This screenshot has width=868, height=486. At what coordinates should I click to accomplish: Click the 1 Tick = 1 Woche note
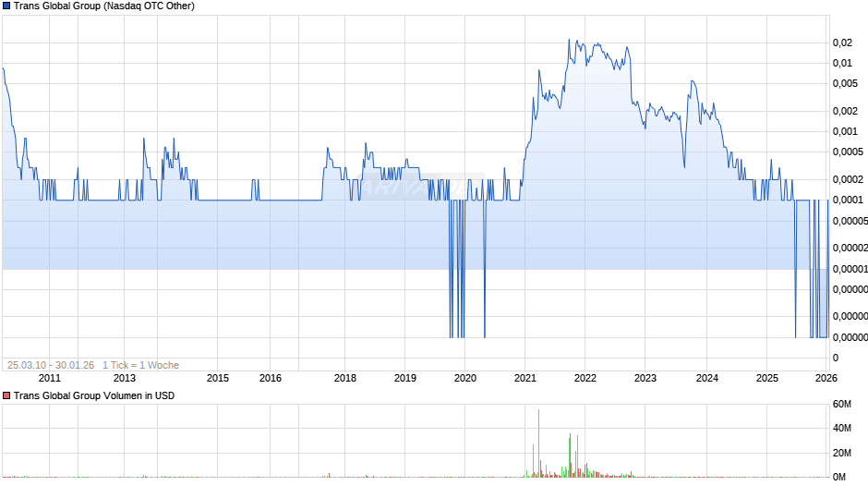pyautogui.click(x=140, y=365)
